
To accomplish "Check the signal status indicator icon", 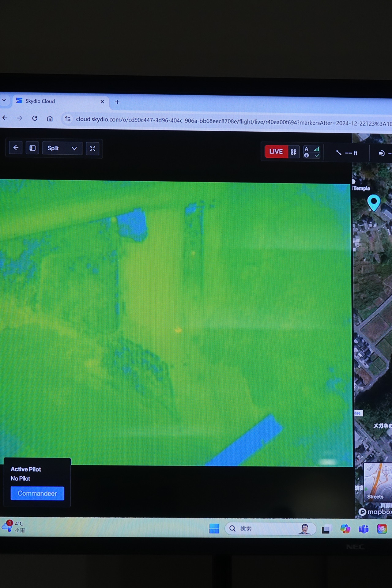I will click(312, 152).
